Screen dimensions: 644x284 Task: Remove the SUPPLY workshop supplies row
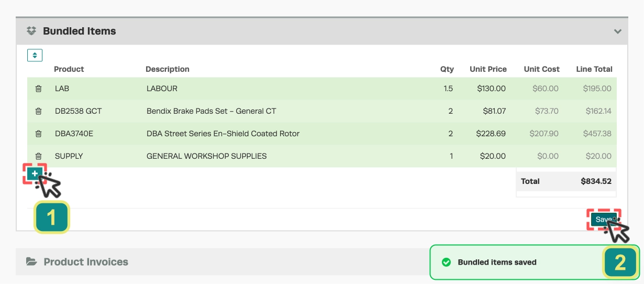(38, 156)
